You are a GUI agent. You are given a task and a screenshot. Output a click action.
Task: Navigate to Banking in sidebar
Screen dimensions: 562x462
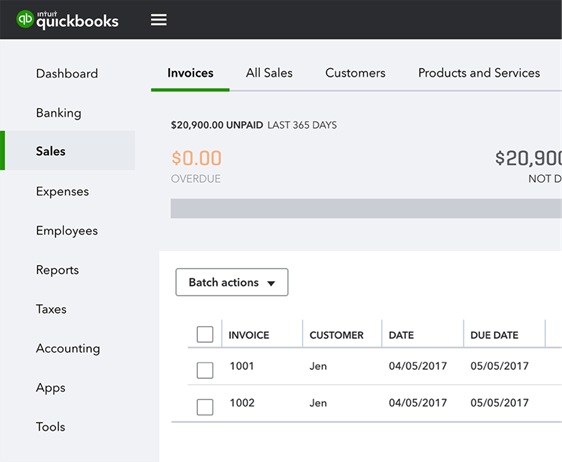[x=59, y=113]
